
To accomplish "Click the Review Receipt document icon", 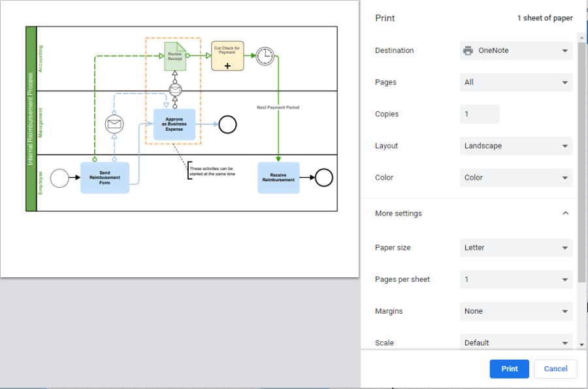I will click(x=175, y=56).
